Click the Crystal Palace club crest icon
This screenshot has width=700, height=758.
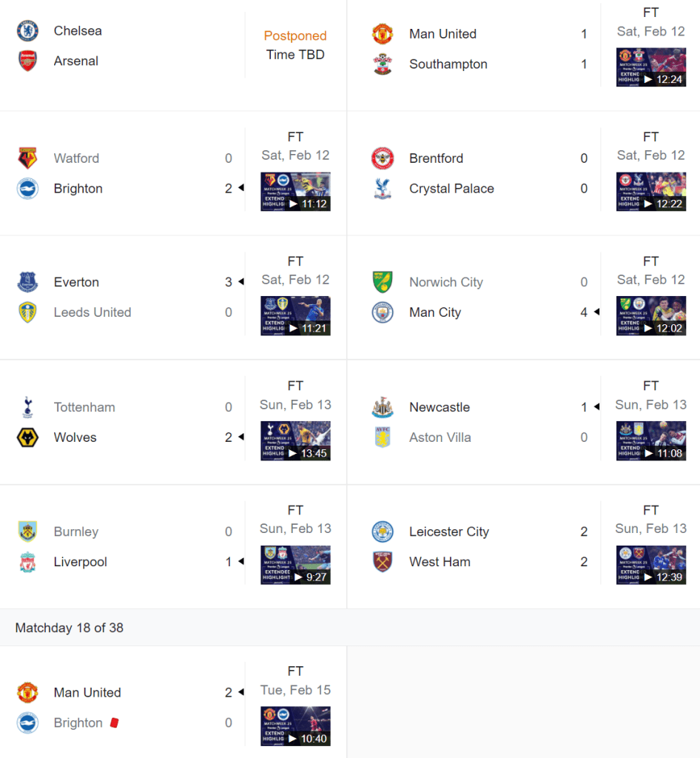[x=383, y=189]
